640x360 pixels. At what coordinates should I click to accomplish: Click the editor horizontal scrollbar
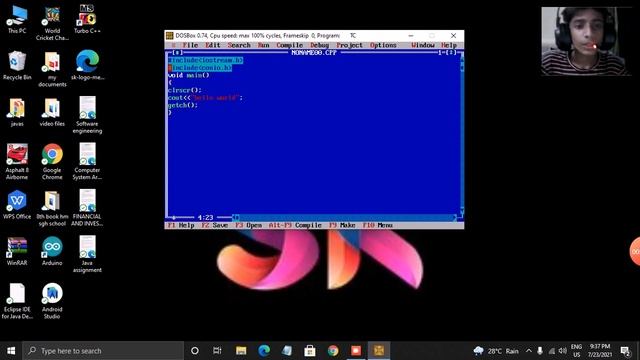tap(345, 218)
